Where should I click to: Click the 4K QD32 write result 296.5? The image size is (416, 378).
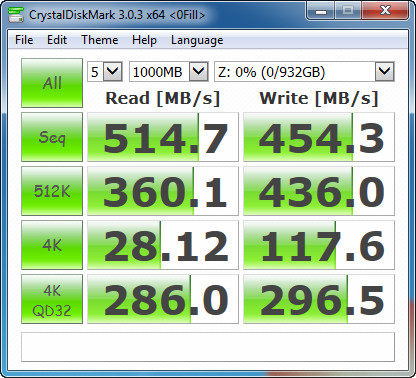click(x=319, y=299)
